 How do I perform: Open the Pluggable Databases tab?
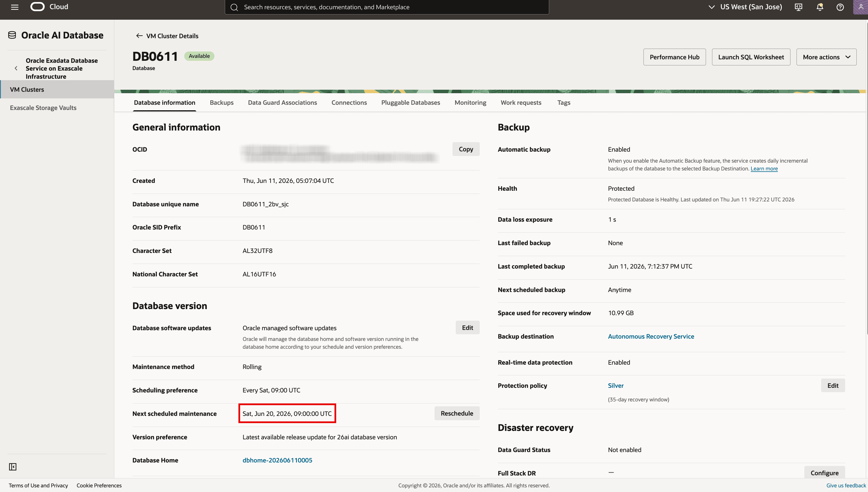tap(410, 102)
